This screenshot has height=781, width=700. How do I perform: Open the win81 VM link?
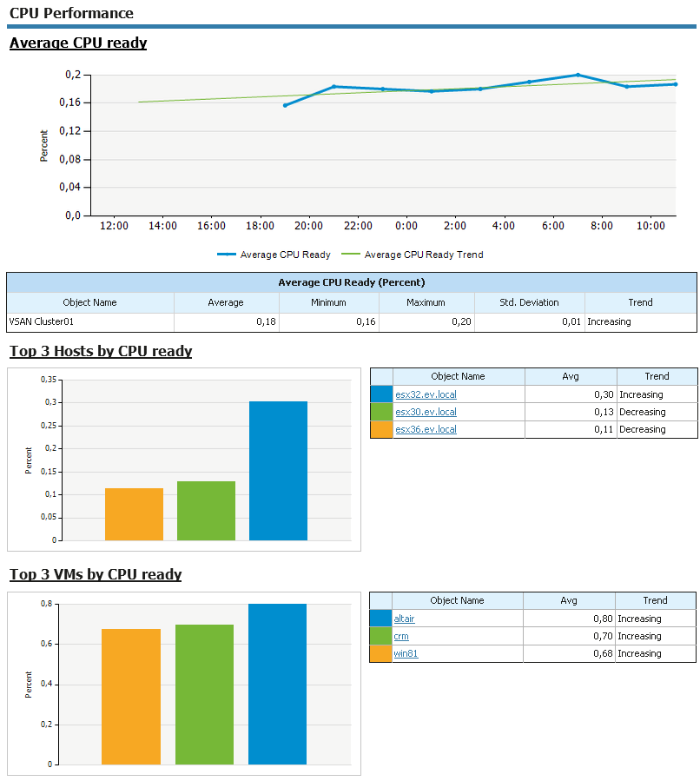[x=406, y=653]
